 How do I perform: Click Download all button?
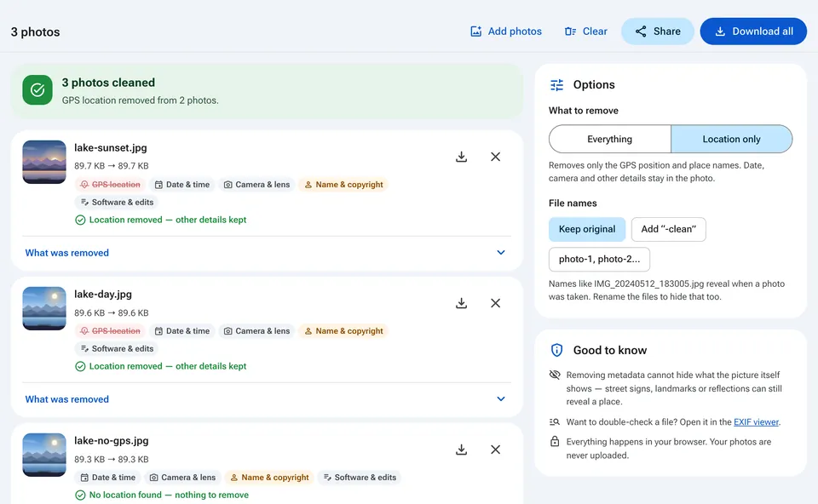(x=753, y=31)
